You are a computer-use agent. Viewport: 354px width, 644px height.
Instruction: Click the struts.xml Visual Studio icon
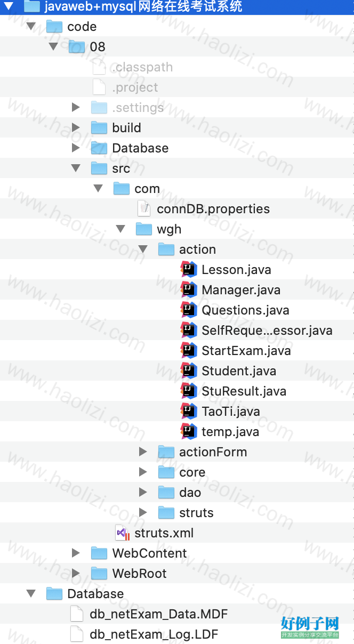[123, 533]
